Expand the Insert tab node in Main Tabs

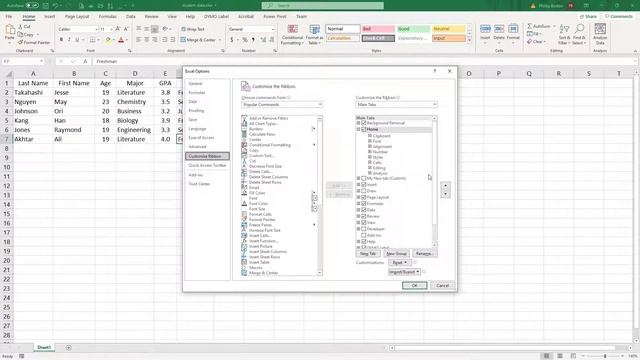[358, 184]
